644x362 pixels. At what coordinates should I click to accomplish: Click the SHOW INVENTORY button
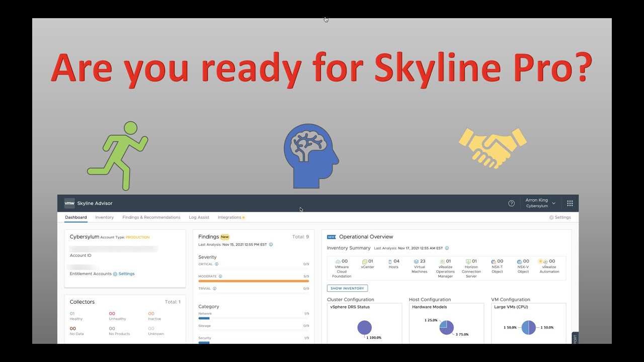coord(347,288)
